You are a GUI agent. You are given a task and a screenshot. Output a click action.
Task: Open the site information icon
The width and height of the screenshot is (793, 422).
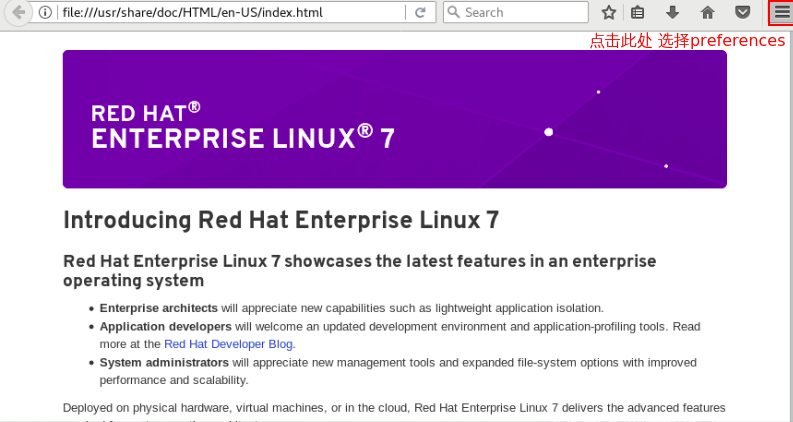pyautogui.click(x=45, y=13)
